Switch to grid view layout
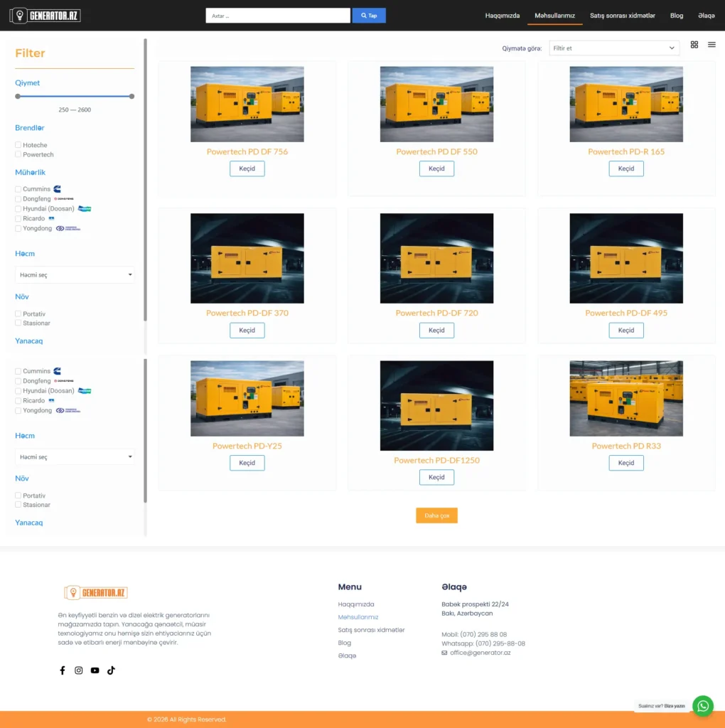 [x=694, y=45]
